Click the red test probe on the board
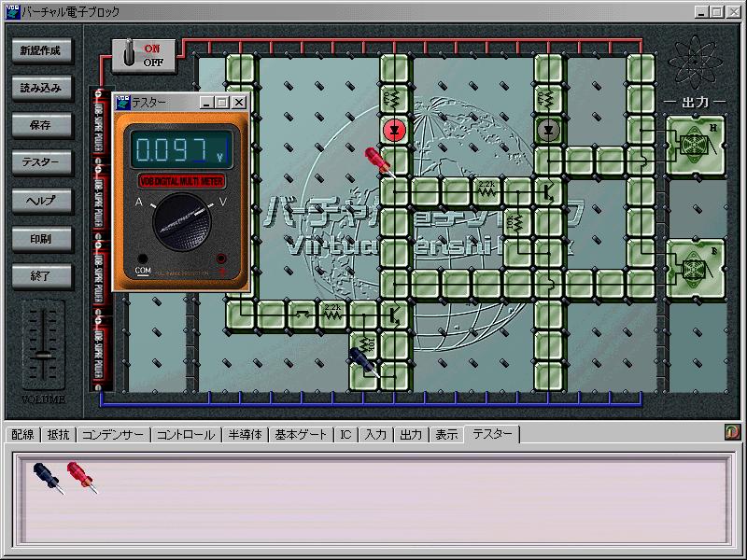 coord(379,161)
